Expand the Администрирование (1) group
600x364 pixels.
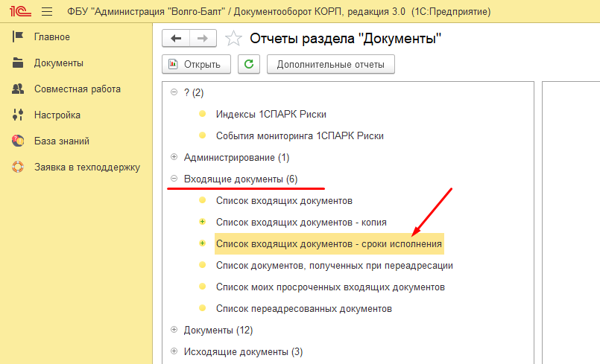pyautogui.click(x=174, y=157)
